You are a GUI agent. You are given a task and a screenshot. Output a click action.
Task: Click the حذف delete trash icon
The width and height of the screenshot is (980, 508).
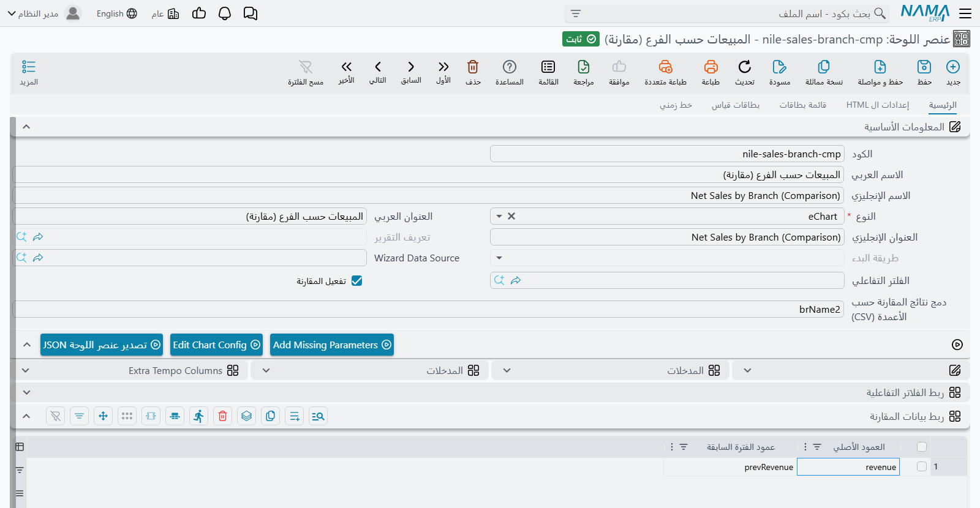(473, 67)
